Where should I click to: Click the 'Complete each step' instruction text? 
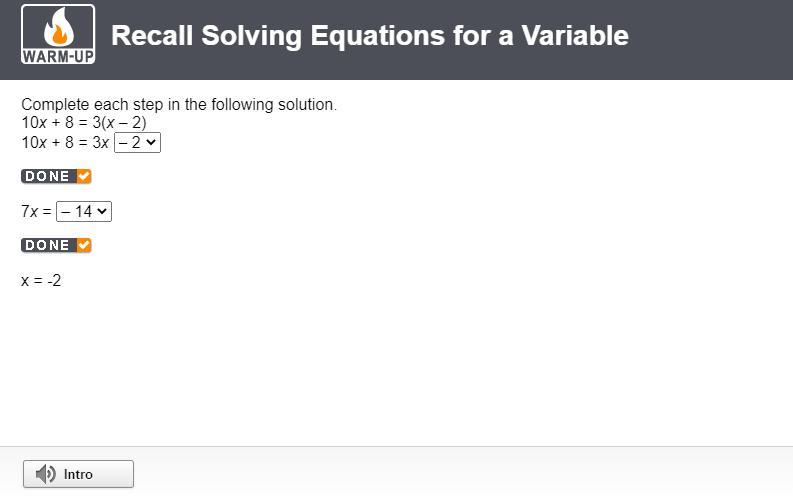point(179,104)
